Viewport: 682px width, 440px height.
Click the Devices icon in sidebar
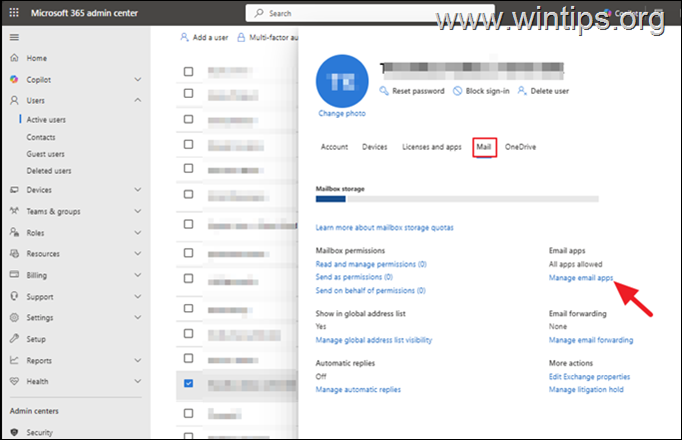(x=14, y=190)
